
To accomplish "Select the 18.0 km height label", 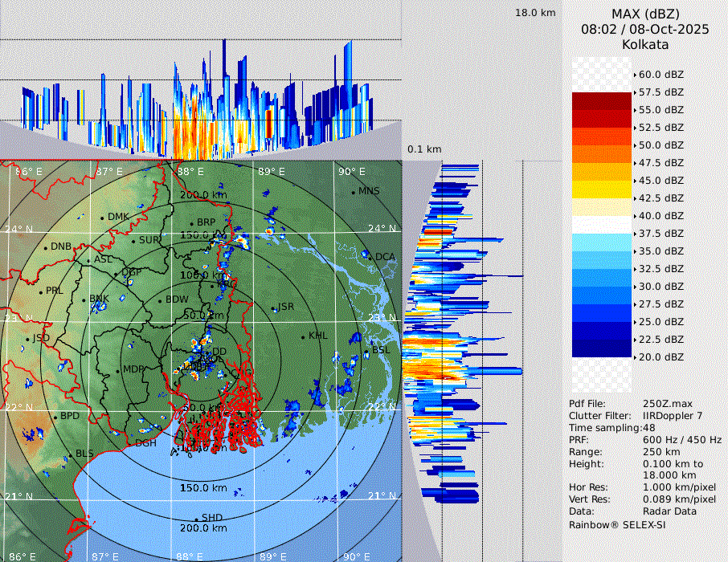I will pyautogui.click(x=535, y=13).
